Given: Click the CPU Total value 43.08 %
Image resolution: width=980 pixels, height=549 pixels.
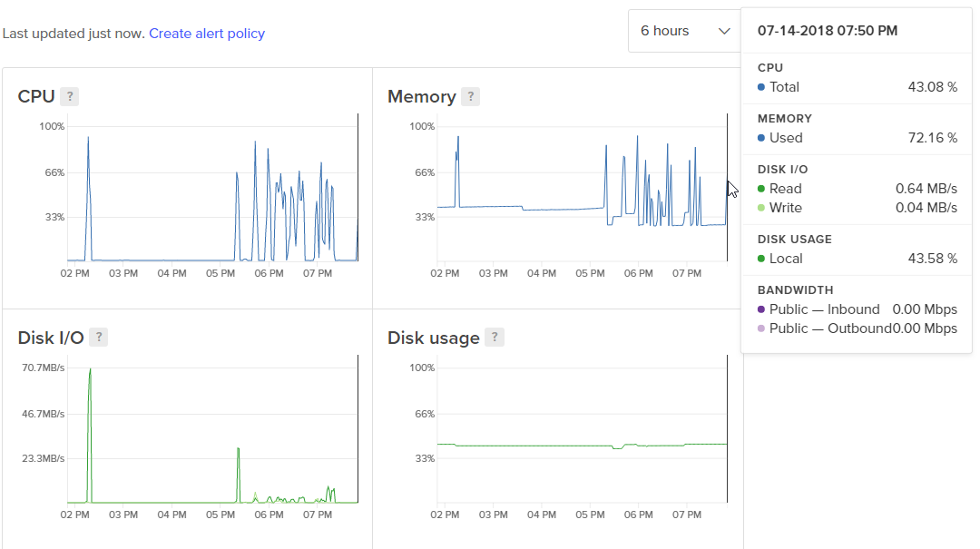Looking at the screenshot, I should pyautogui.click(x=933, y=87).
